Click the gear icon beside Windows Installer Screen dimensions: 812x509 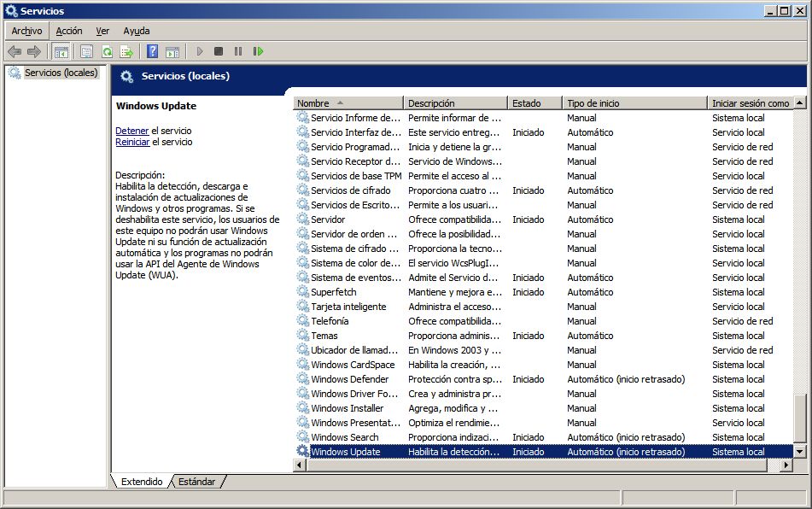[302, 407]
